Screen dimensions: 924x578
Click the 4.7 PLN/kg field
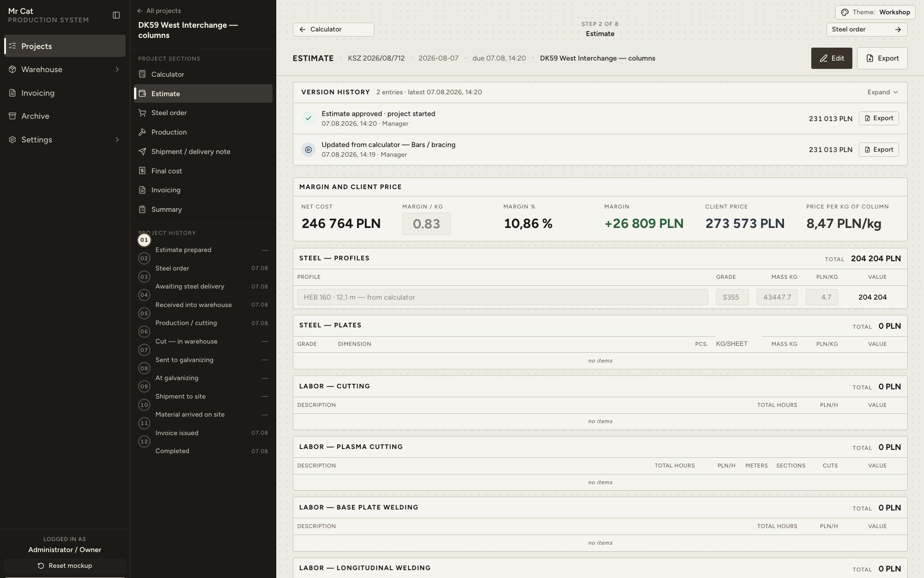pos(821,297)
